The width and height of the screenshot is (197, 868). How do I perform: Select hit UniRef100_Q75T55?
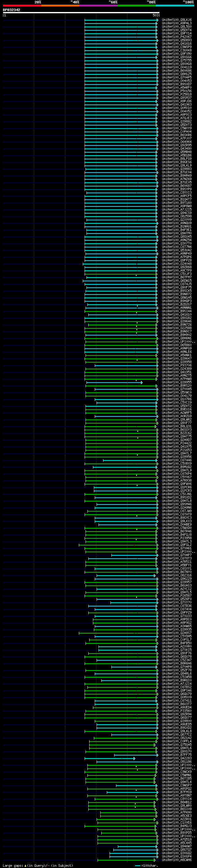177,61
